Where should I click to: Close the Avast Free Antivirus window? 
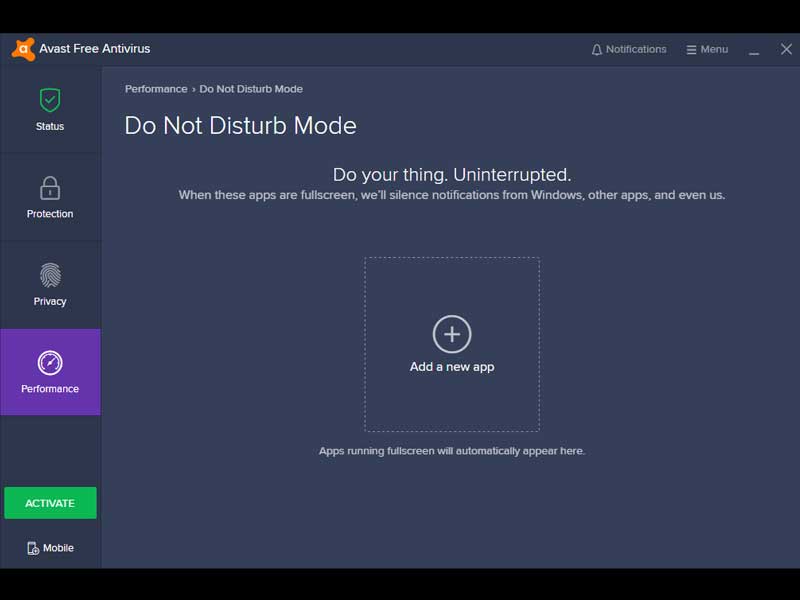click(786, 49)
